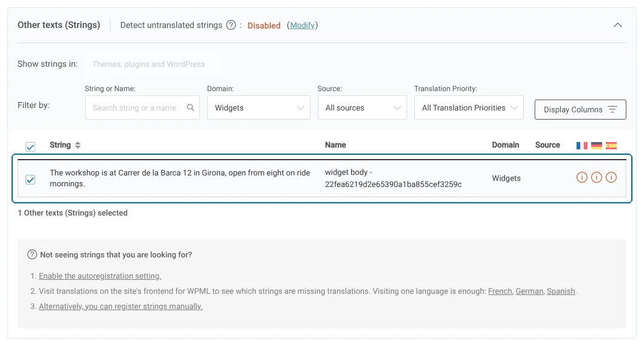The image size is (644, 346).
Task: Sort by the String column arrows
Action: pyautogui.click(x=78, y=145)
